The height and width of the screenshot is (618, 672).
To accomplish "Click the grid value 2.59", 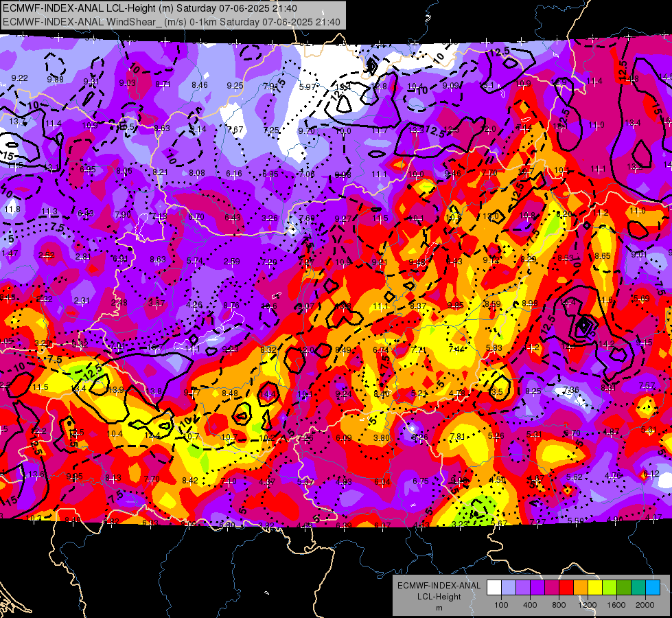I will click(232, 262).
